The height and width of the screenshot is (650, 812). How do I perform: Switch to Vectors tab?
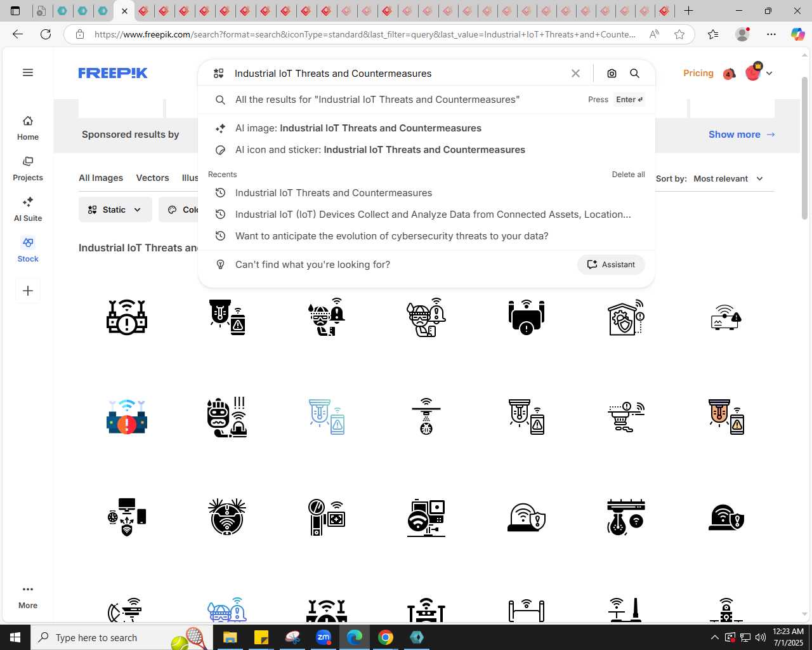click(x=152, y=178)
